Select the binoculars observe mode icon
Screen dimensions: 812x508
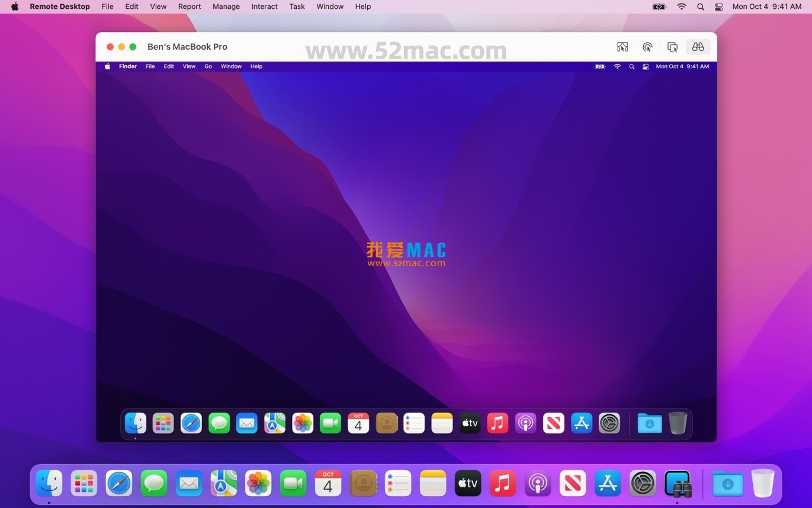[697, 47]
